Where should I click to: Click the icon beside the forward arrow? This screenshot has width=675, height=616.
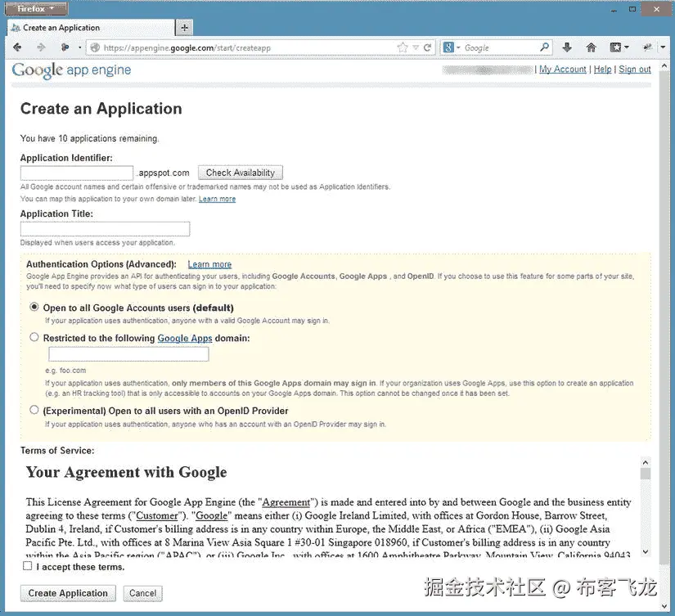[x=65, y=47]
